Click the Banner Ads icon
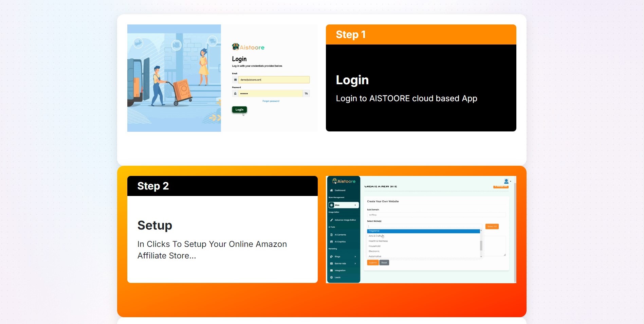This screenshot has height=324, width=644. (331, 264)
